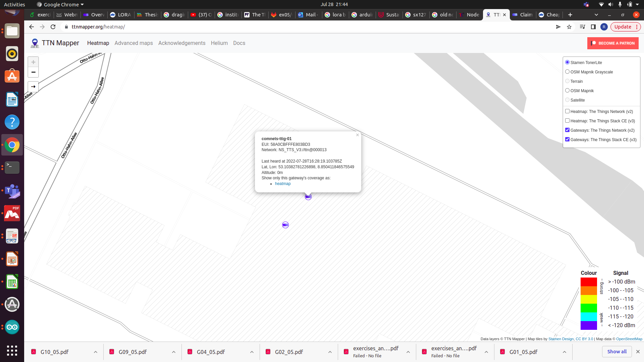Click the red legend colour swatch
644x362 pixels.
[589, 282]
